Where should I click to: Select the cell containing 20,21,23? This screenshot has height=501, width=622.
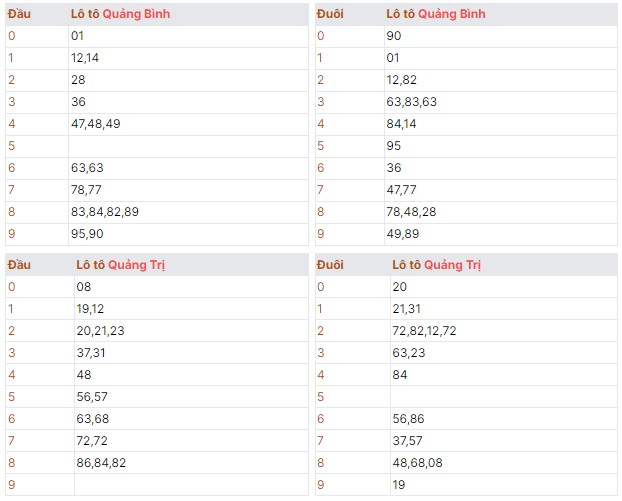pos(100,331)
